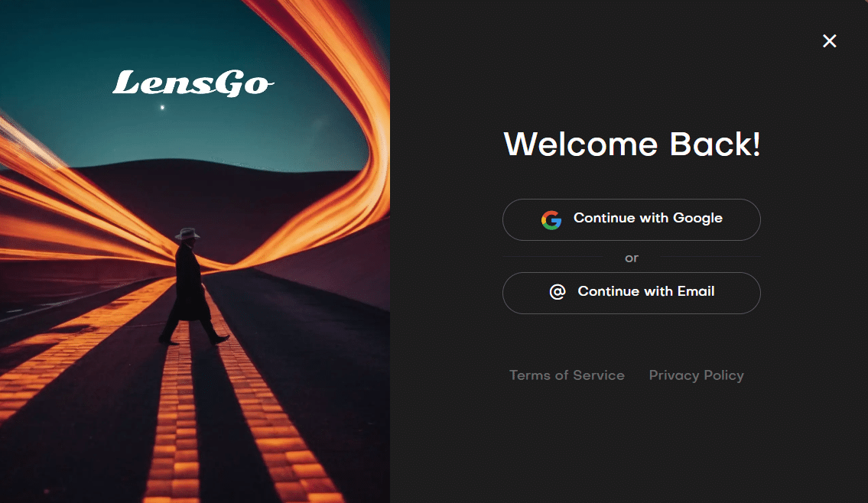Click the "or" divider text

pyautogui.click(x=632, y=258)
